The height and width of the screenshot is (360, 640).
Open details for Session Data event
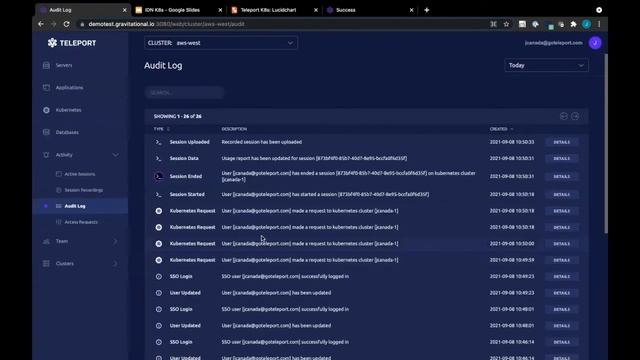click(562, 159)
